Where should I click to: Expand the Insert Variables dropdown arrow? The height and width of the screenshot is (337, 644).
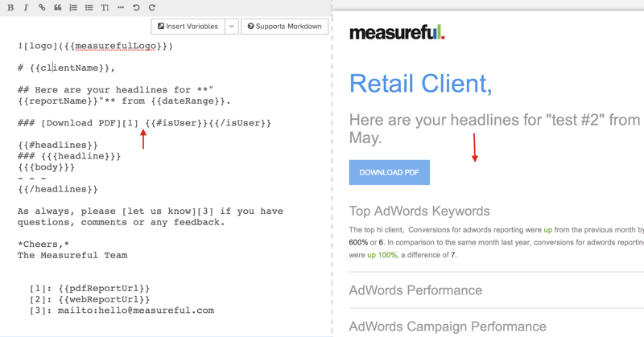pos(231,27)
